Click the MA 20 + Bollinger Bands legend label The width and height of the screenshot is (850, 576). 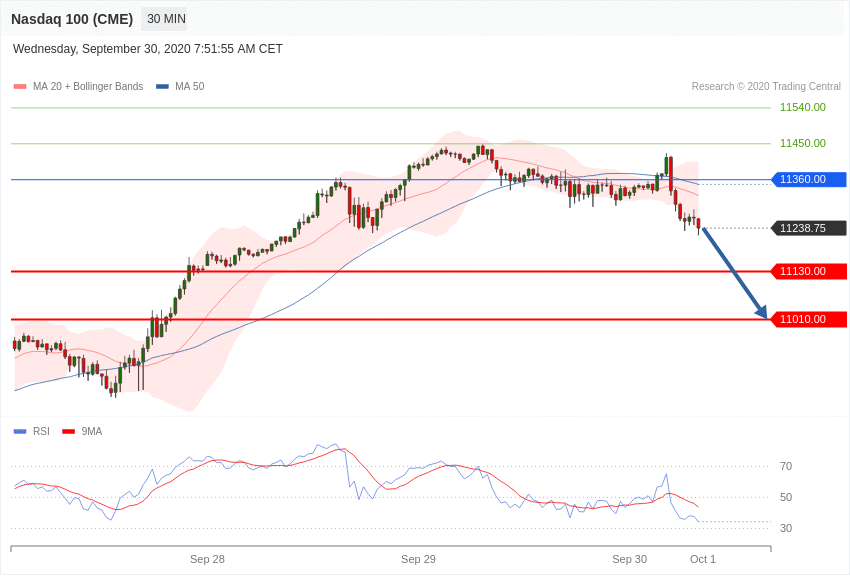point(88,86)
